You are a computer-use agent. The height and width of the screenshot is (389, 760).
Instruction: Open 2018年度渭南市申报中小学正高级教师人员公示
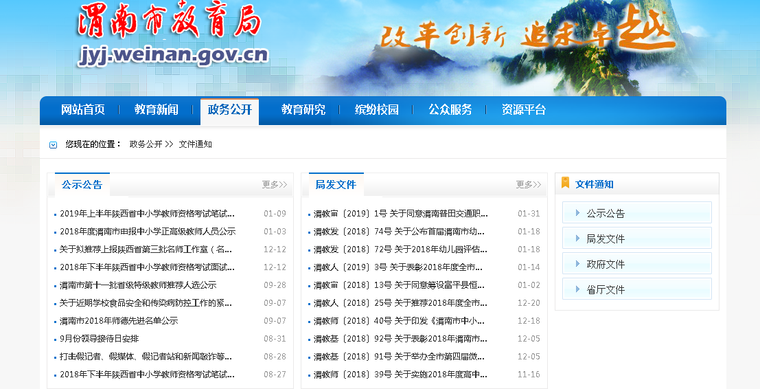pos(147,232)
